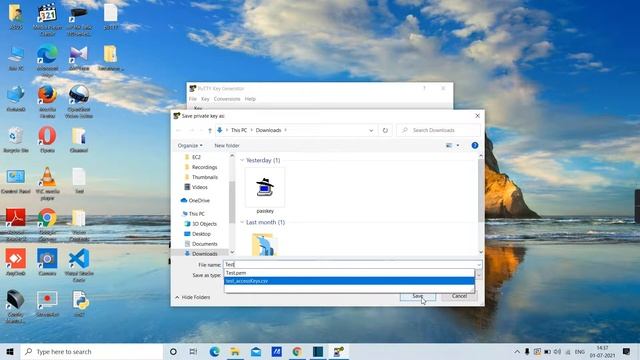The image size is (640, 360).
Task: Refresh the Downloads folder listing
Action: (385, 130)
